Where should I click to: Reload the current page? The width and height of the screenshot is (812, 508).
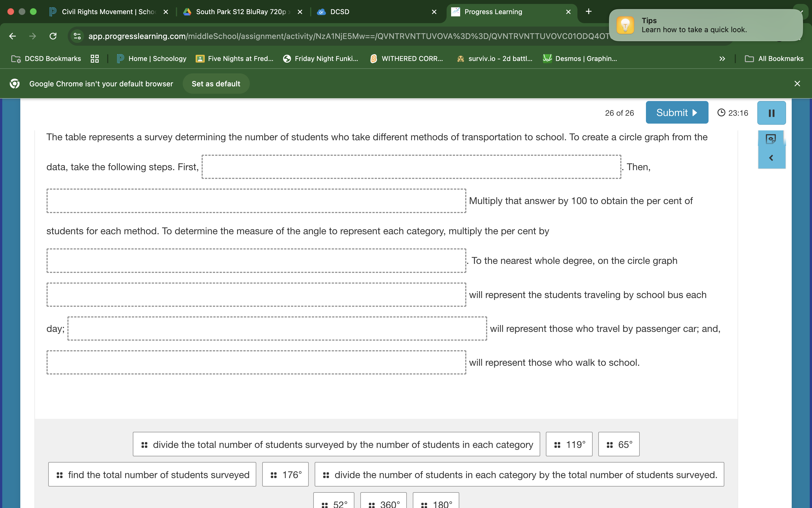click(53, 36)
